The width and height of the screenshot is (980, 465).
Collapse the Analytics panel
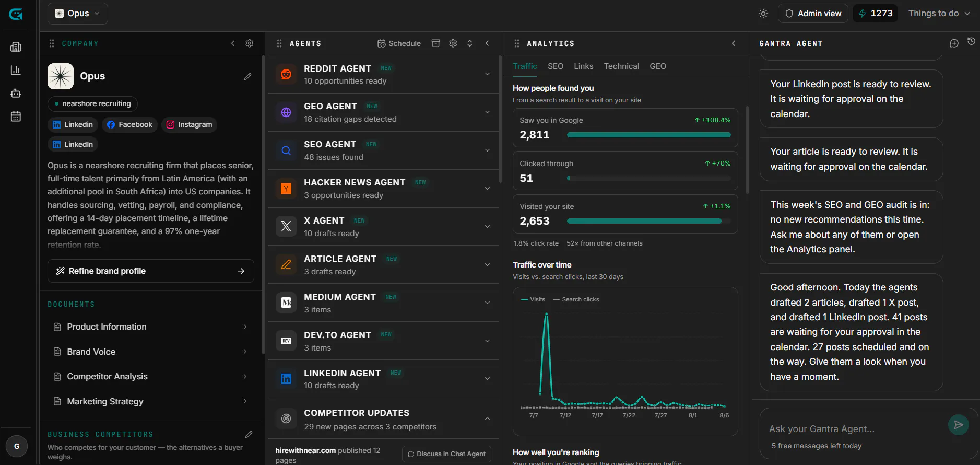(x=734, y=43)
